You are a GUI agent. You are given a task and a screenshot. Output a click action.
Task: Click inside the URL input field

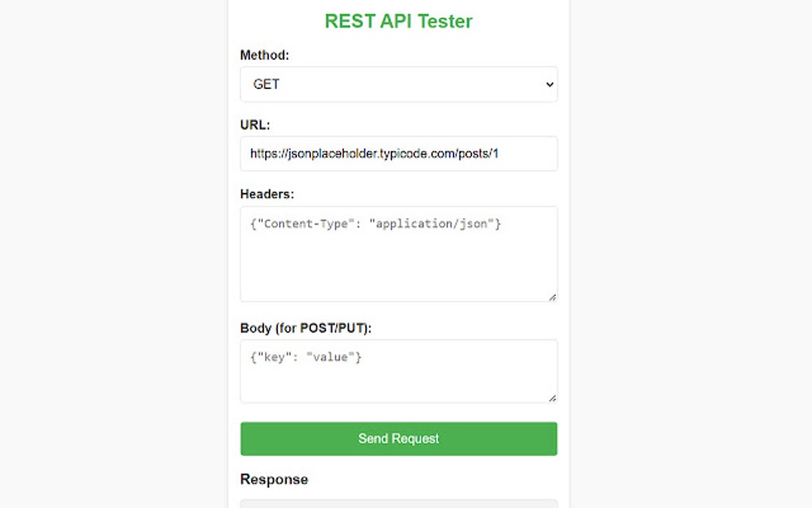(x=398, y=153)
